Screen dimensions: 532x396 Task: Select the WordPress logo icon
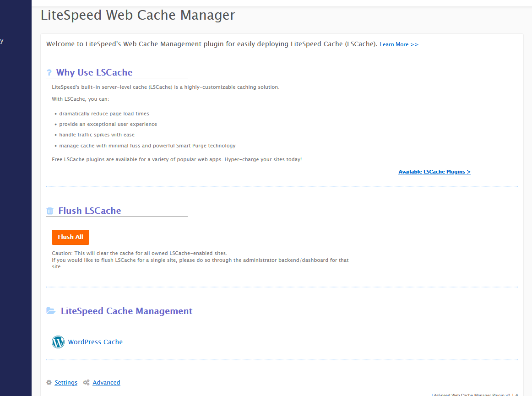click(x=58, y=342)
